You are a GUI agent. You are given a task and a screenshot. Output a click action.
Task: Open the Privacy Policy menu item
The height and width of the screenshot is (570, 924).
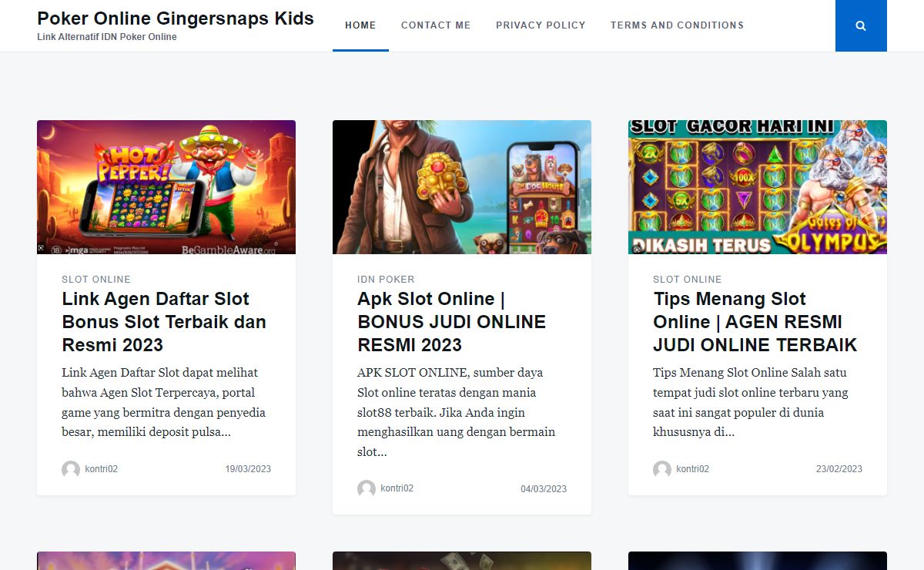pyautogui.click(x=541, y=25)
